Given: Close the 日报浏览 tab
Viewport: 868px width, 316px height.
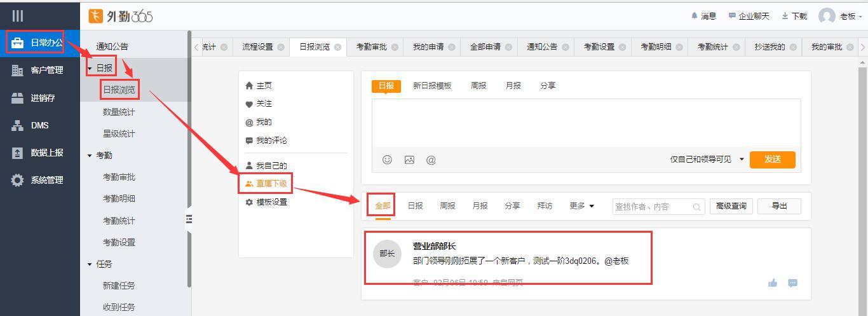Looking at the screenshot, I should tap(337, 47).
